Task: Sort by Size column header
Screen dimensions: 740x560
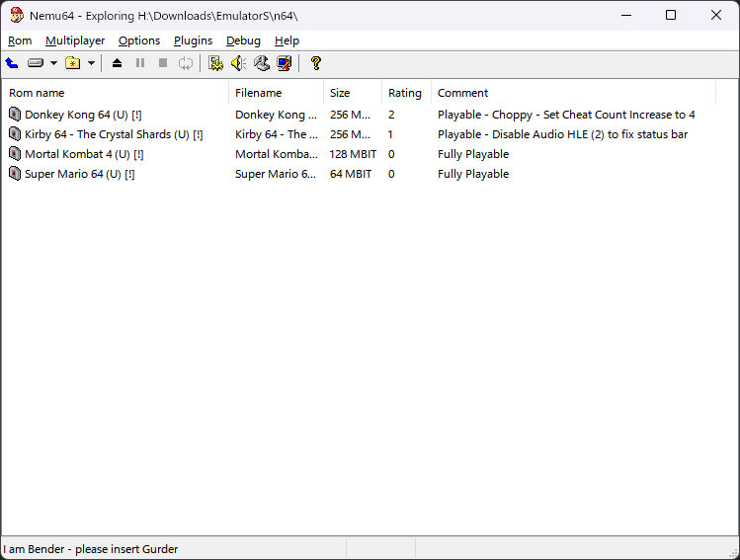Action: coord(353,93)
